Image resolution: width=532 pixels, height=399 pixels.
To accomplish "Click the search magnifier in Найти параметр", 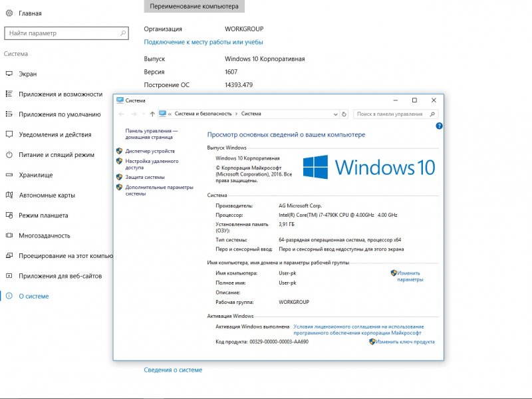I will (123, 33).
